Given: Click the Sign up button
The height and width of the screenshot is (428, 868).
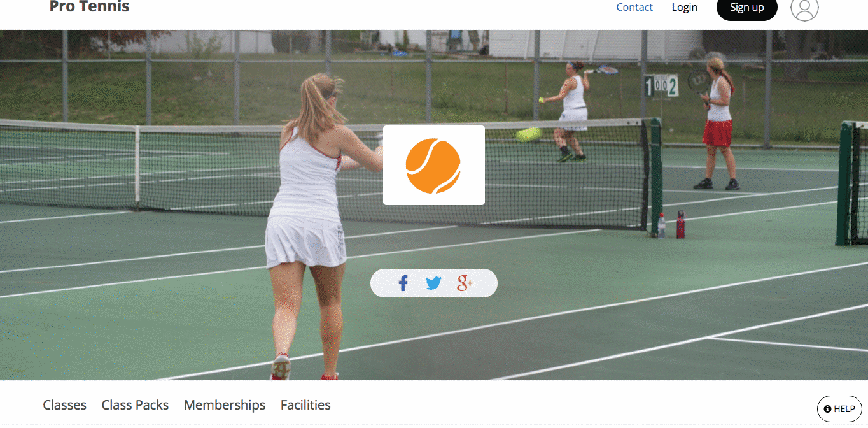Looking at the screenshot, I should 747,8.
